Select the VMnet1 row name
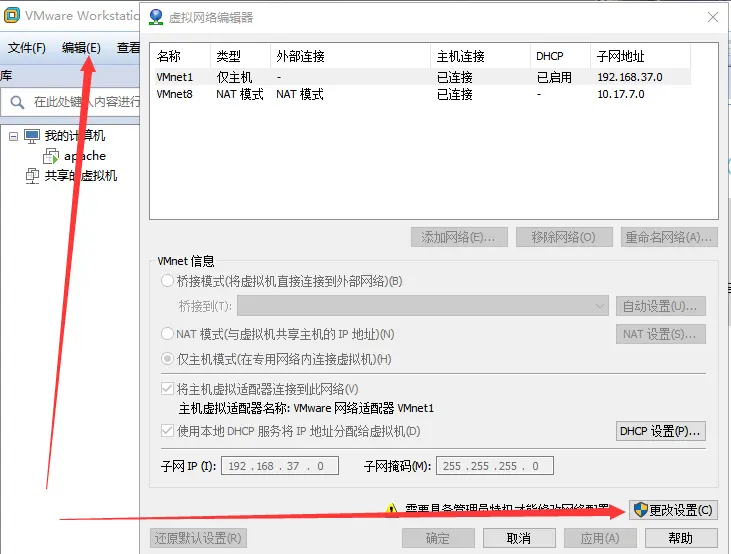731x554 pixels. tap(174, 77)
